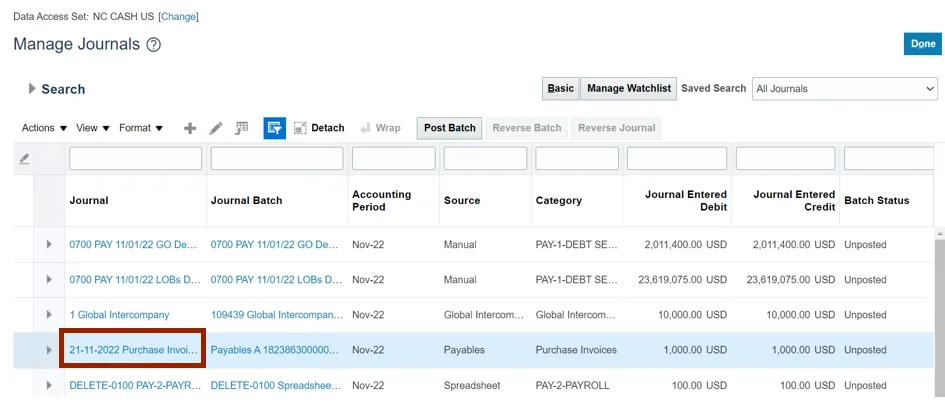The width and height of the screenshot is (945, 404).
Task: Click the Change data access set link
Action: click(x=179, y=17)
